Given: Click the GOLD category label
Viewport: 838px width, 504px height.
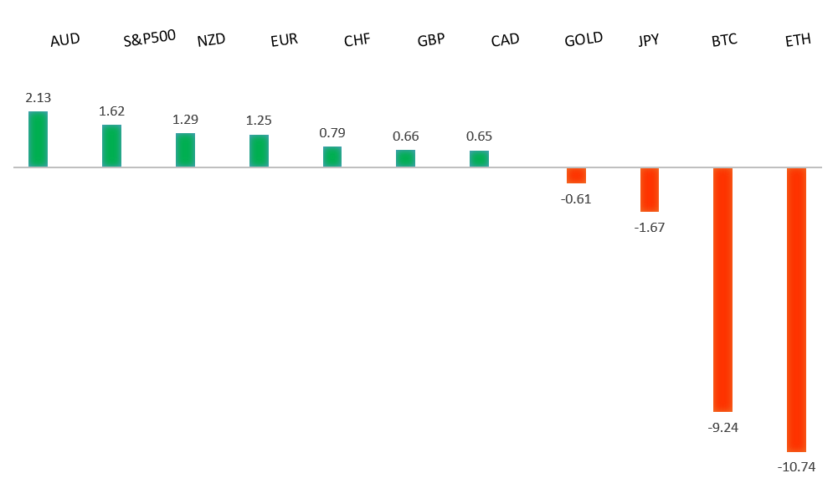Looking at the screenshot, I should 584,39.
